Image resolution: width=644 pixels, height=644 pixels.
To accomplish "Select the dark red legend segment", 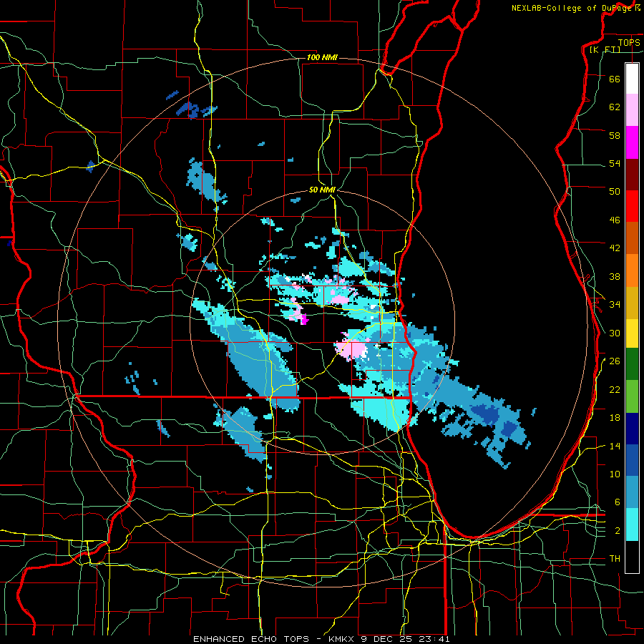I will coord(632,174).
